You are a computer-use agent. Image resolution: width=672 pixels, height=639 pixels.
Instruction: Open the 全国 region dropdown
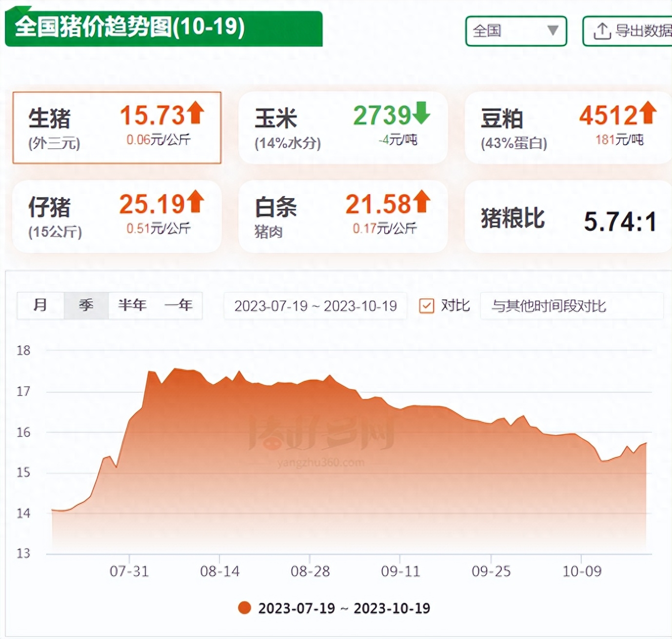pos(516,31)
